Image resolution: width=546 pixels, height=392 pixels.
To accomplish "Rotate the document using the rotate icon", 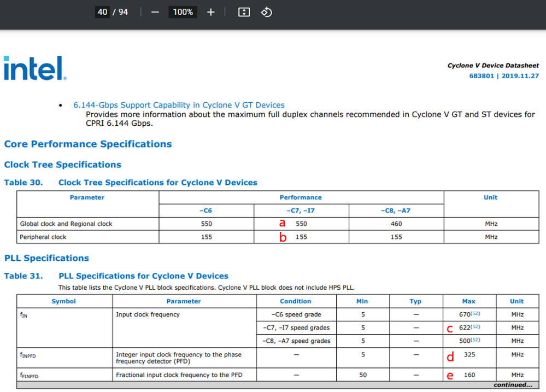I will pyautogui.click(x=266, y=12).
